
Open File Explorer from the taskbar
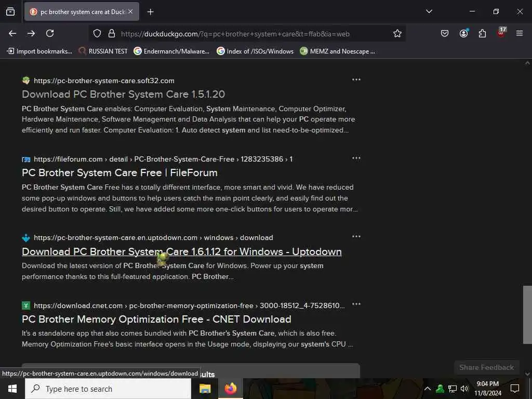[205, 389]
